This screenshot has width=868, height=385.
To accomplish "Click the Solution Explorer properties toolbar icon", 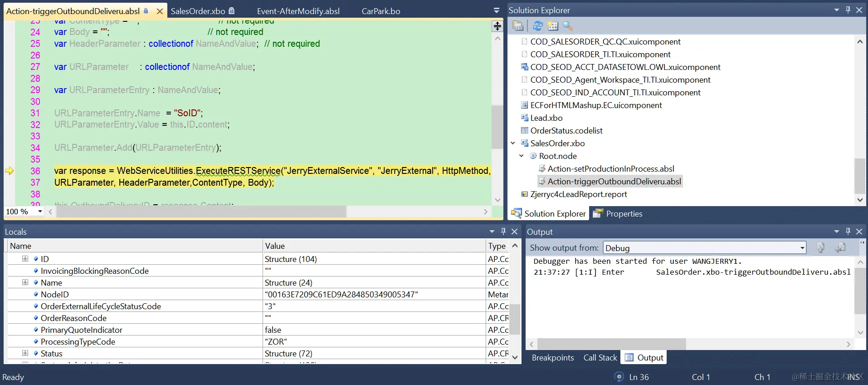I will (x=518, y=26).
